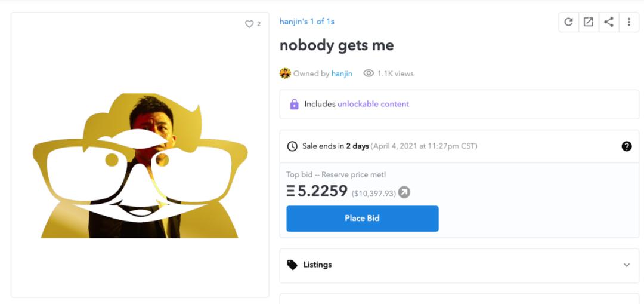Screen dimensions: 644x304
Task: Open the hanjin's 1 of 1s collection
Action: [x=306, y=22]
